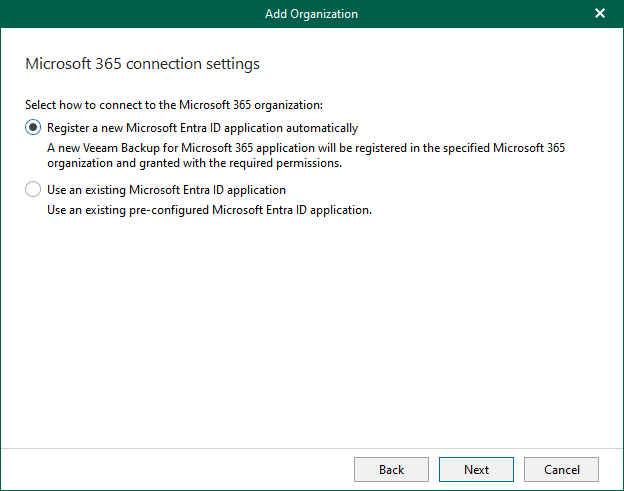Close the Add Organization dialog with X
624x491 pixels.
(x=600, y=14)
